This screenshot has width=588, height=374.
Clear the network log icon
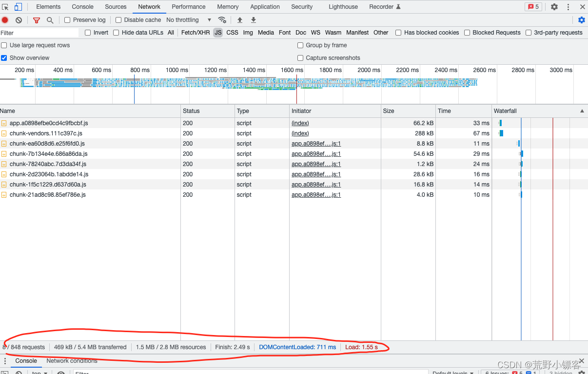(19, 20)
